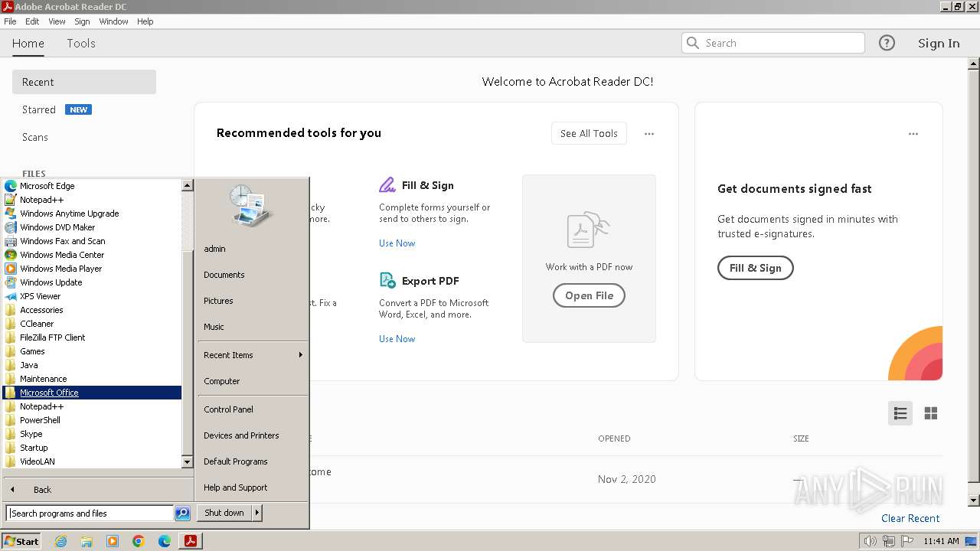Expand the Java folder
The height and width of the screenshot is (551, 980).
point(92,365)
